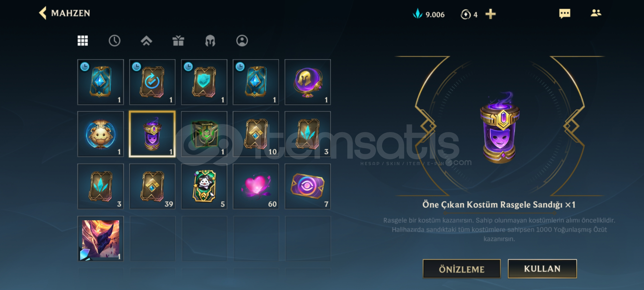Add more currency with plus icon
The image size is (644, 290).
(x=491, y=14)
